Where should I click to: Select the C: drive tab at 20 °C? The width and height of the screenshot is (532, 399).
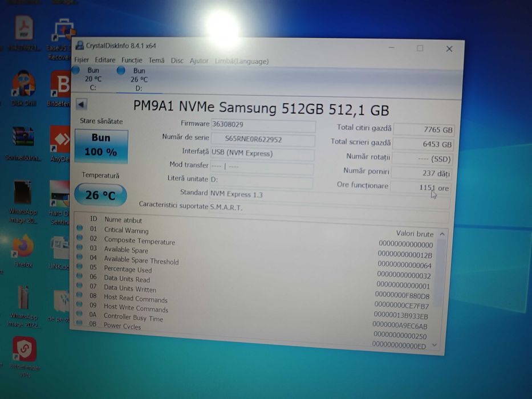pyautogui.click(x=92, y=79)
